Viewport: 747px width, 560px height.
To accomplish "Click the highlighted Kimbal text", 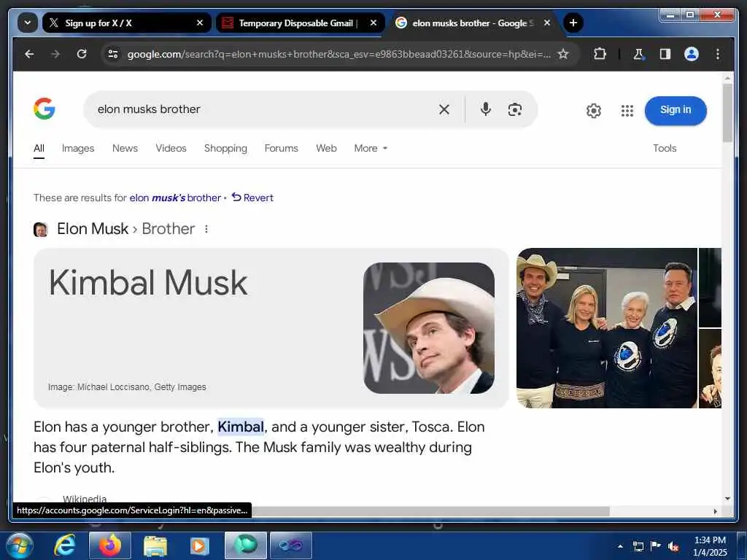I will (x=241, y=427).
